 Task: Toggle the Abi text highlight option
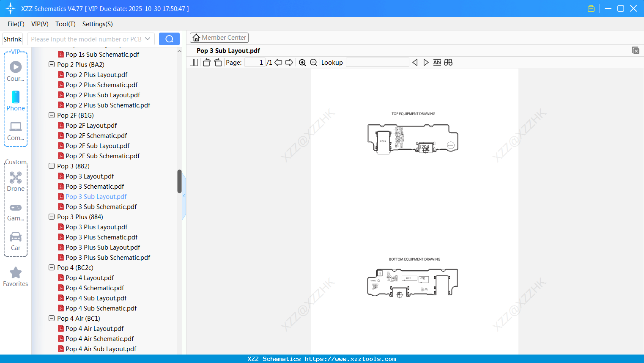[437, 62]
